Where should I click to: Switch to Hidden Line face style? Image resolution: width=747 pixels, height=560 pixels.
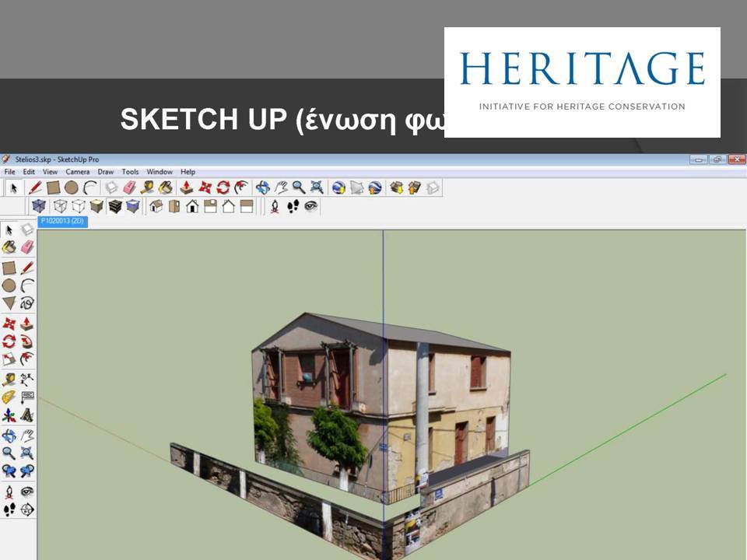pos(79,206)
